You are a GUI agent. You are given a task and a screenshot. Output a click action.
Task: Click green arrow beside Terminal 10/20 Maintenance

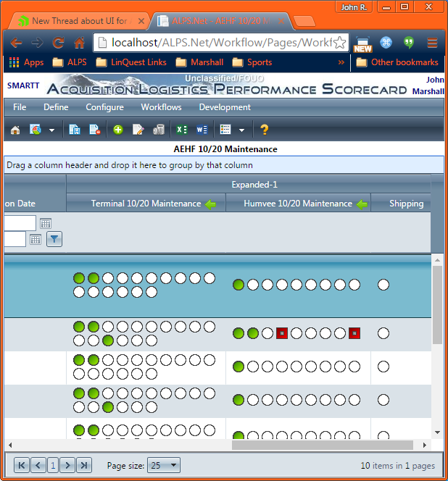pyautogui.click(x=211, y=204)
